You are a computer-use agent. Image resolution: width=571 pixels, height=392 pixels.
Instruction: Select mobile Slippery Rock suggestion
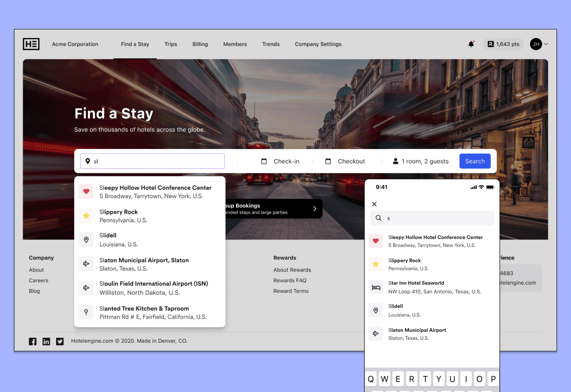click(x=432, y=264)
